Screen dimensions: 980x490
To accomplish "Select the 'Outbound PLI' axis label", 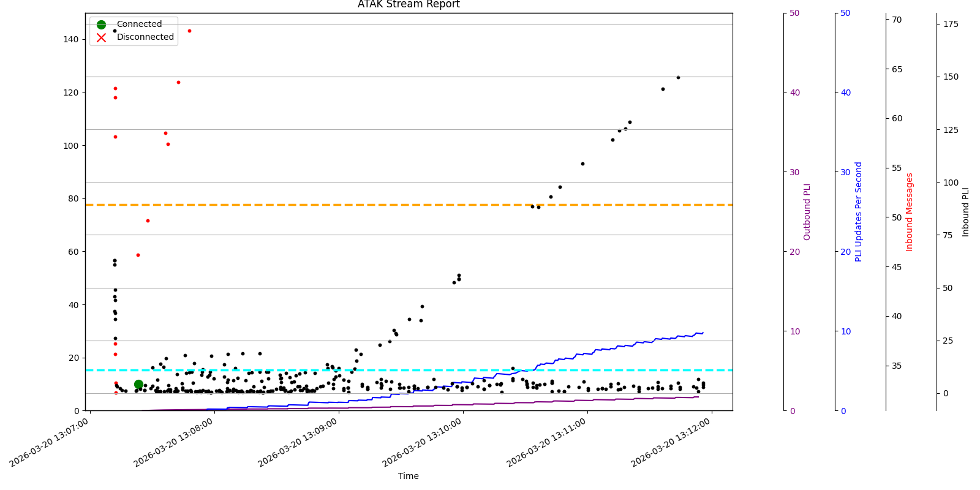I will click(x=807, y=212).
